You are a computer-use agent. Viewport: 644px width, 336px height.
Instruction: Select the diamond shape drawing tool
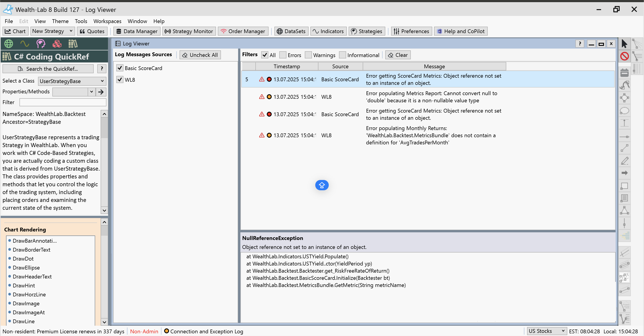624,98
